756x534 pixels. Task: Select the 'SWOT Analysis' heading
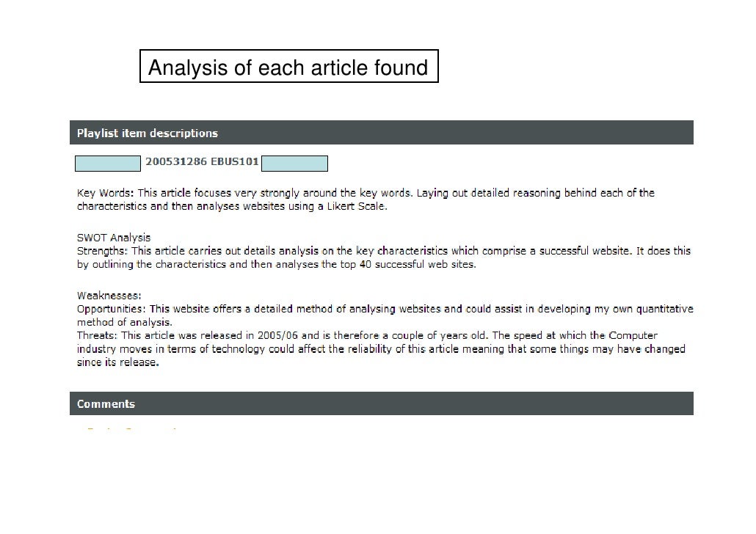[114, 238]
